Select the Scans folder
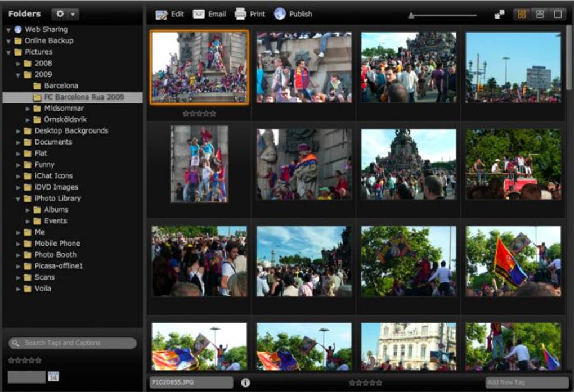This screenshot has width=574, height=392. pos(39,277)
